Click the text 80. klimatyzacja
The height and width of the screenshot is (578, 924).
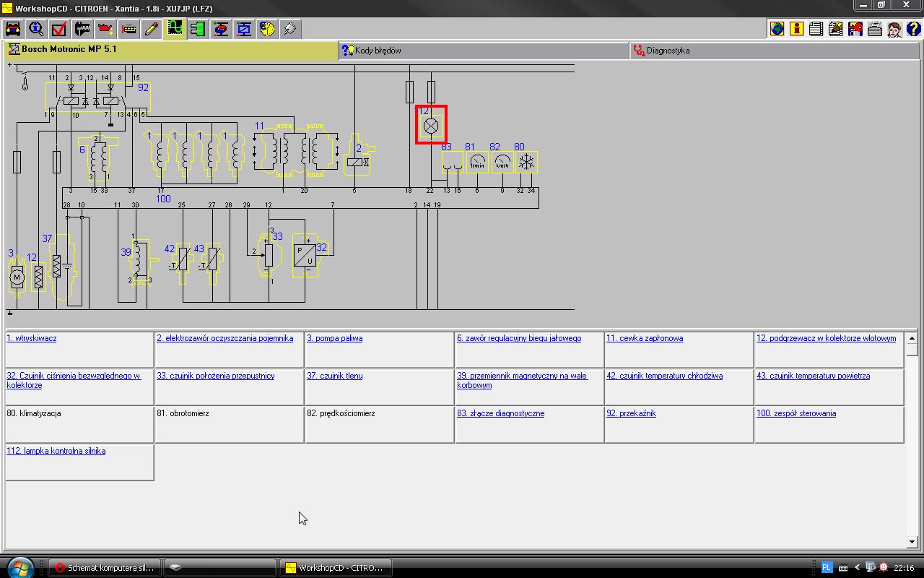click(x=34, y=413)
